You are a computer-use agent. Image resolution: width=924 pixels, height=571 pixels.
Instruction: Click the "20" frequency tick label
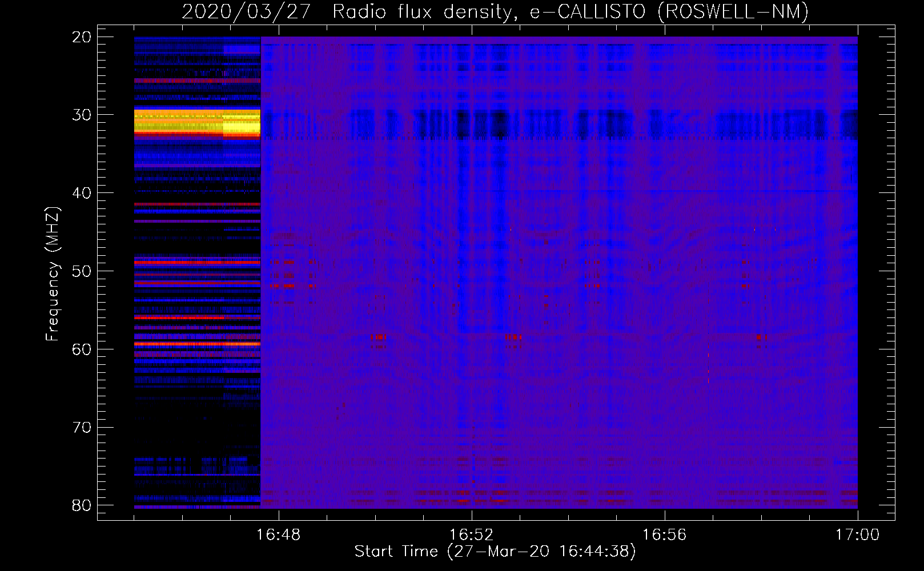click(82, 37)
